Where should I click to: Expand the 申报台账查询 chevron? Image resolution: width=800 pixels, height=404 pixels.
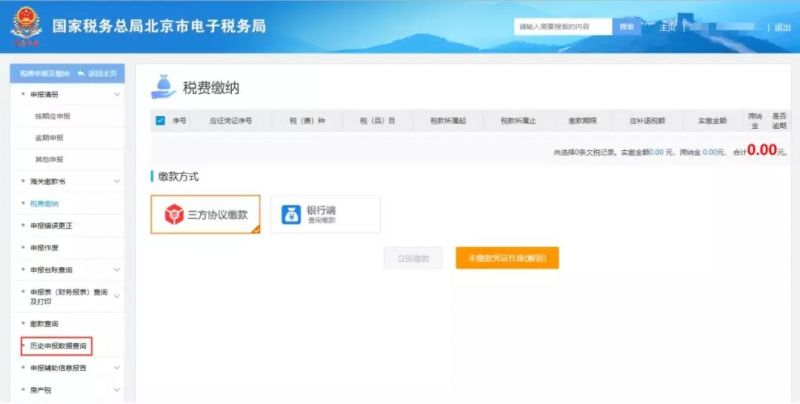(x=117, y=270)
